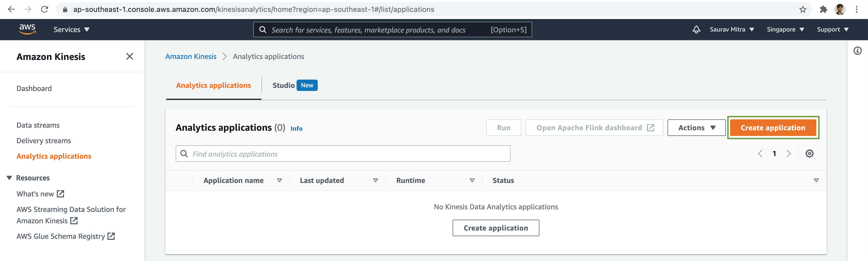Click the search magnifier in AWS search

click(263, 30)
